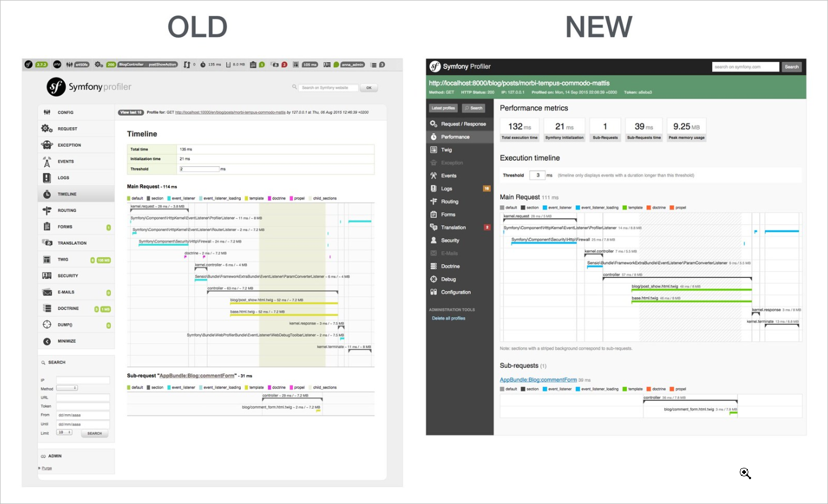The image size is (828, 504).
Task: Open the Method dropdown in OLD search form
Action: point(67,388)
